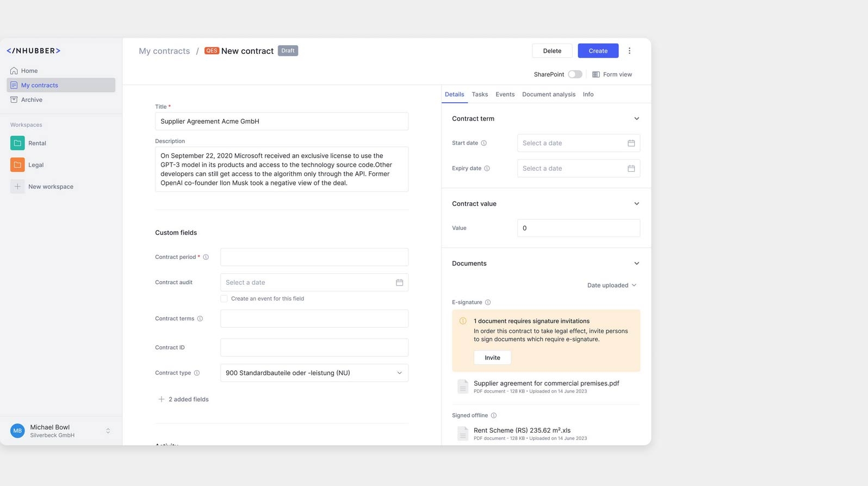Switch to the Tasks tab
868x486 pixels.
pyautogui.click(x=480, y=94)
